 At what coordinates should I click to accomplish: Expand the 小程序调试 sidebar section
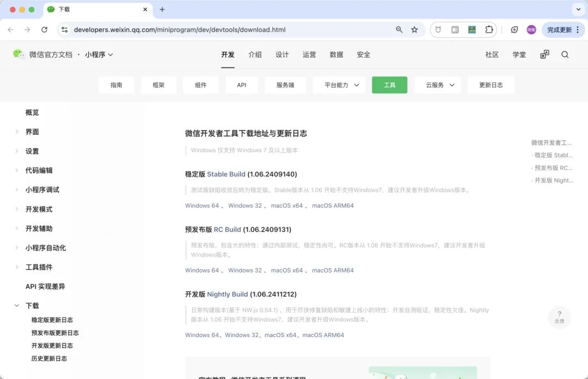[x=17, y=190]
